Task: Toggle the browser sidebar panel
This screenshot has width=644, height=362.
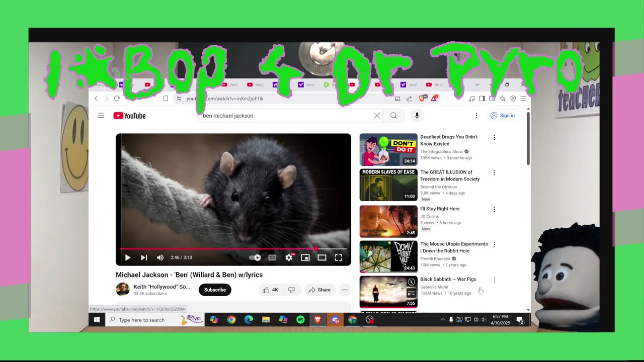Action: click(481, 99)
